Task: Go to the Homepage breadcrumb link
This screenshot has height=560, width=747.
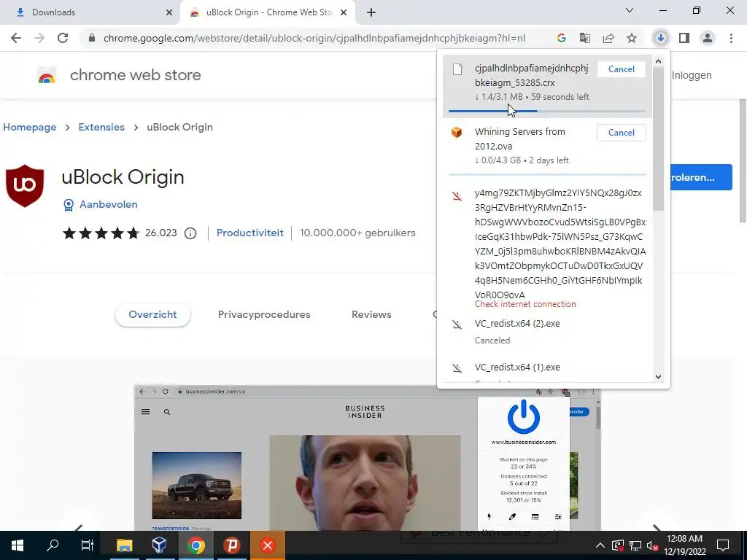Action: (29, 127)
